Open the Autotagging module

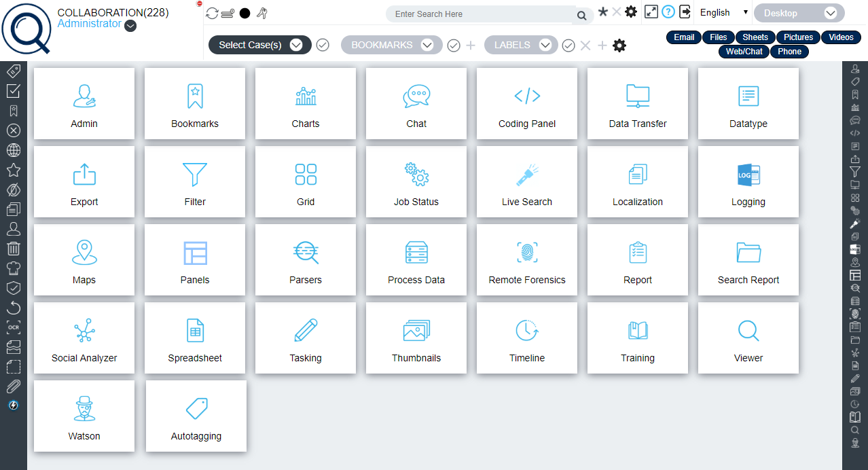pyautogui.click(x=196, y=416)
